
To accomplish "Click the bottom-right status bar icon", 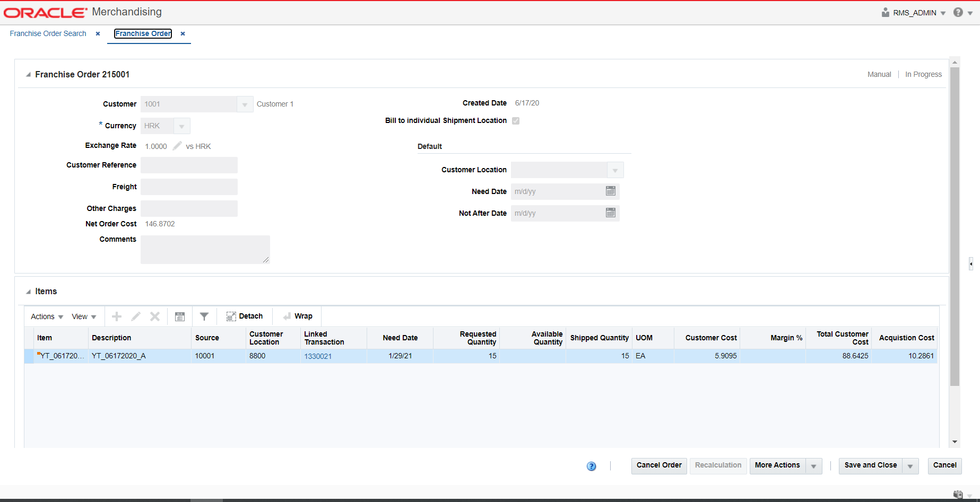I will pos(958,495).
